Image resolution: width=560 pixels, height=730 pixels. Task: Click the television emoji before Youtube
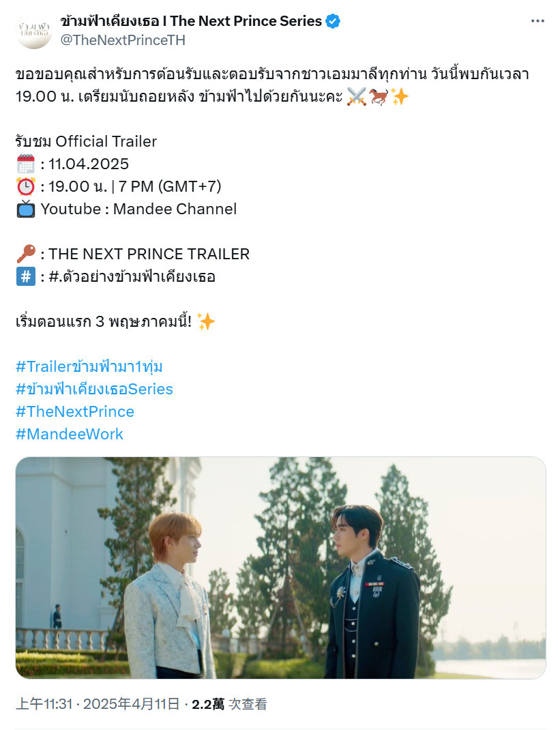pyautogui.click(x=26, y=209)
